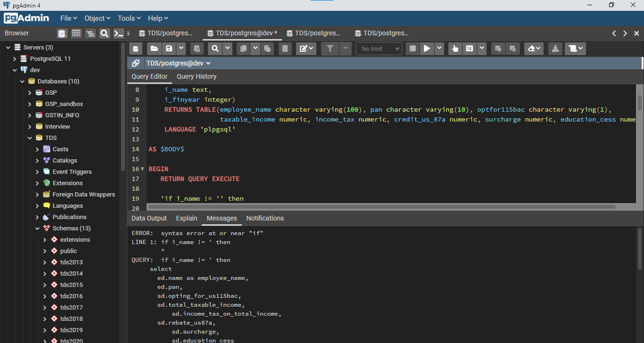Screen dimensions: 644x343
Task: Click the Copy icon in query toolbar
Action: point(243,49)
